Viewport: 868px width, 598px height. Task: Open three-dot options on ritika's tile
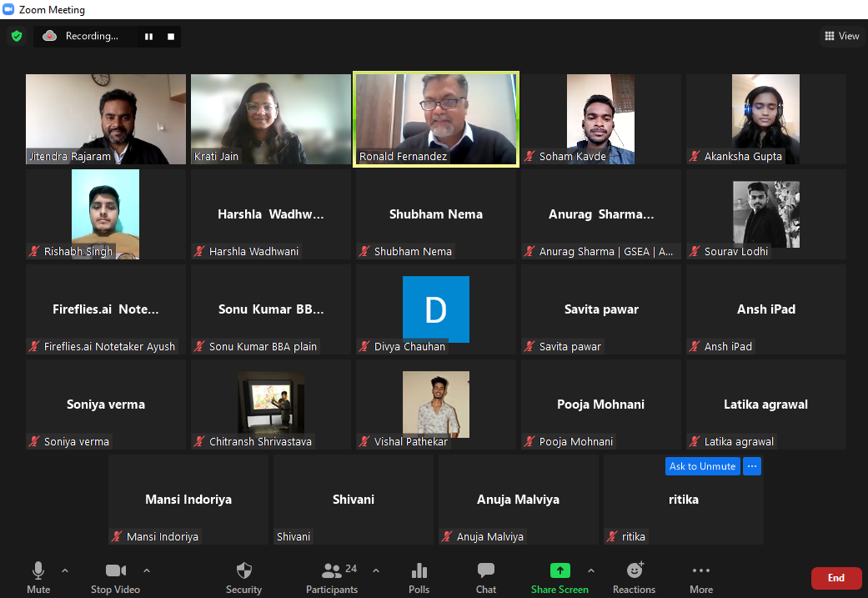[751, 466]
